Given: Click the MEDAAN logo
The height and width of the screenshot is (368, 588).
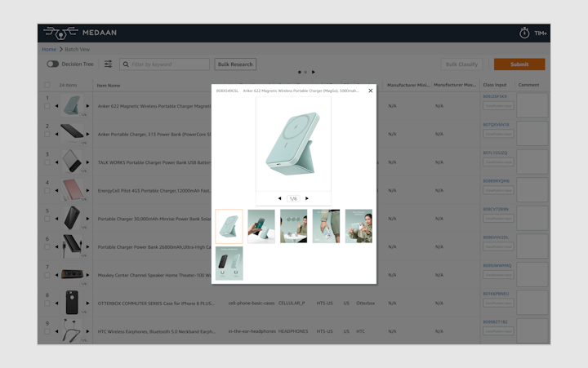Looking at the screenshot, I should (80, 33).
